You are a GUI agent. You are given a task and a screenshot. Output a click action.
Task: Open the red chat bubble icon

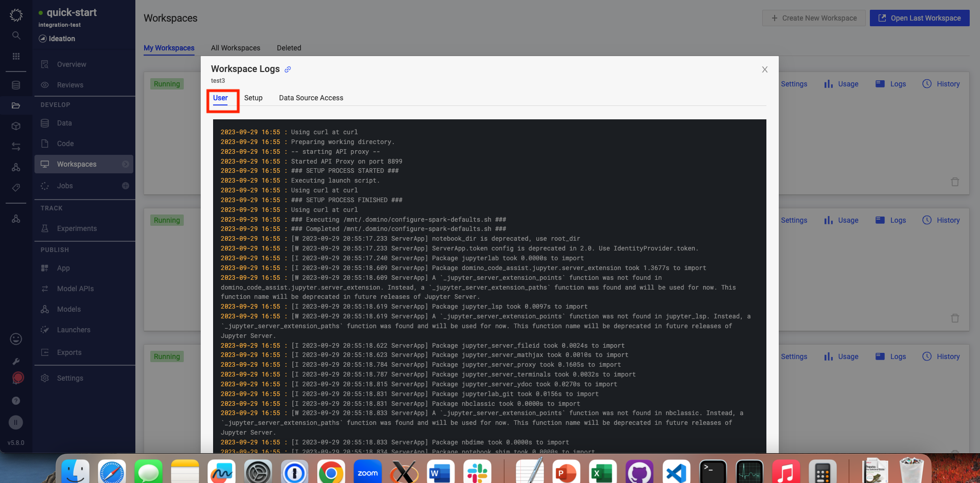[x=17, y=378]
